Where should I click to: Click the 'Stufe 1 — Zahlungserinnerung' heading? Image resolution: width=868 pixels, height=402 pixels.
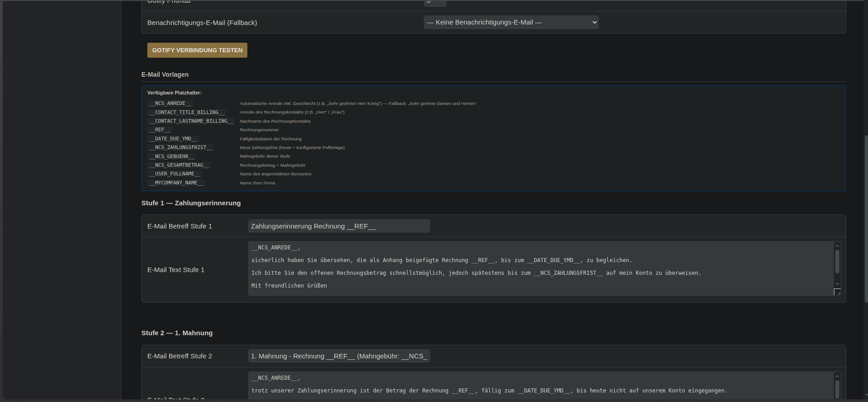[191, 203]
